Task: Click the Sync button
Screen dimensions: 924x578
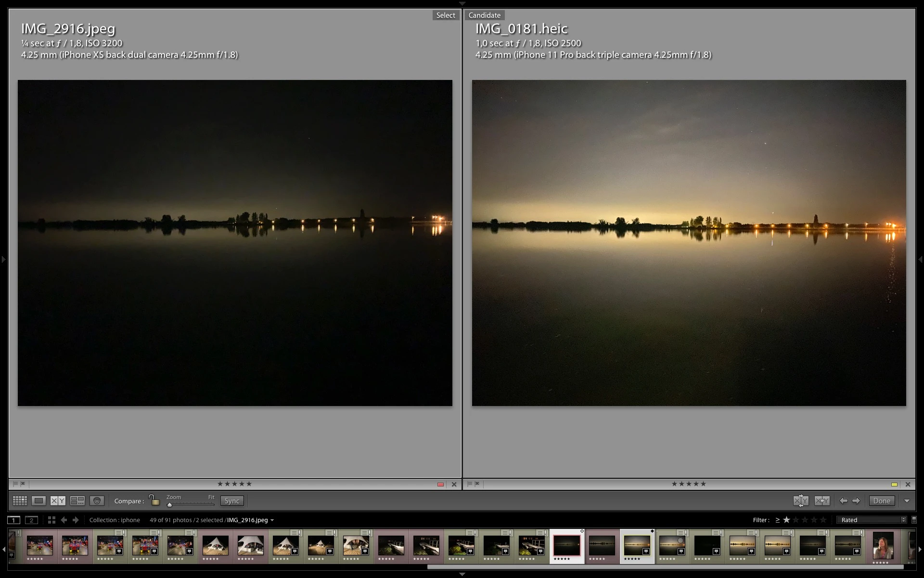Action: click(x=232, y=501)
